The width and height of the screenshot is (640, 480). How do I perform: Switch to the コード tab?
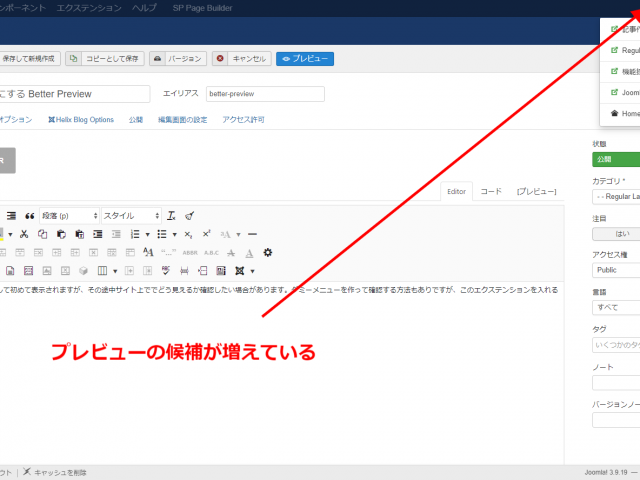pyautogui.click(x=491, y=191)
